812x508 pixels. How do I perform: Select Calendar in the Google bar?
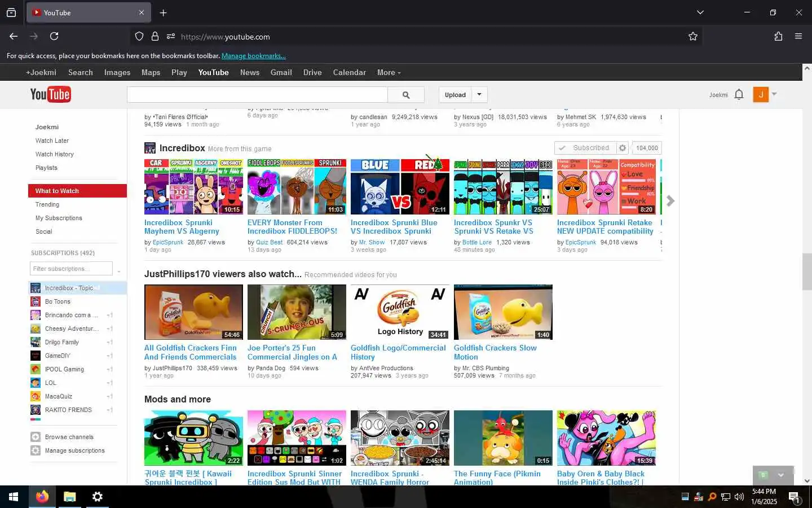coord(349,72)
